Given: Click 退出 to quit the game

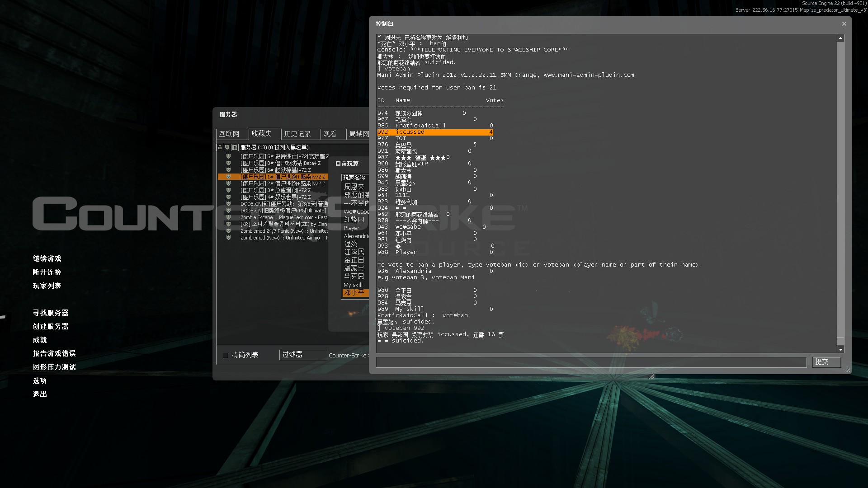Looking at the screenshot, I should point(40,394).
